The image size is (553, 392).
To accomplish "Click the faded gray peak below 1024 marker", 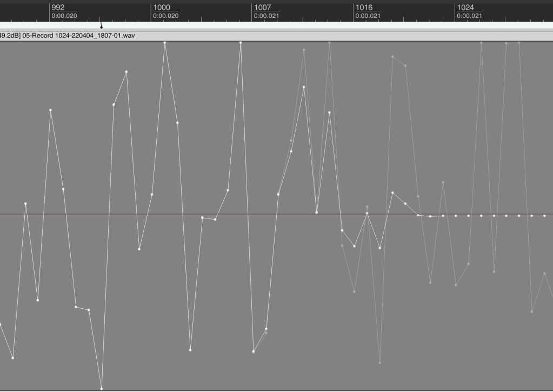I will click(481, 43).
